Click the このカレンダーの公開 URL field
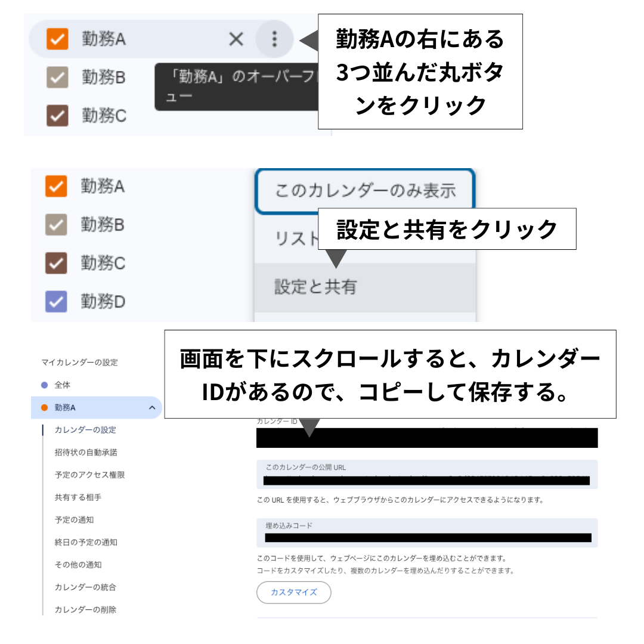 (x=427, y=475)
